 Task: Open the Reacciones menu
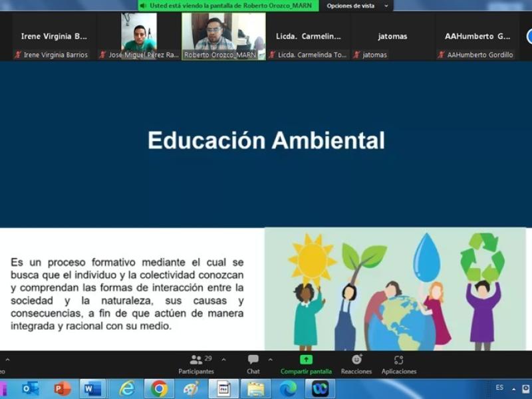point(356,363)
